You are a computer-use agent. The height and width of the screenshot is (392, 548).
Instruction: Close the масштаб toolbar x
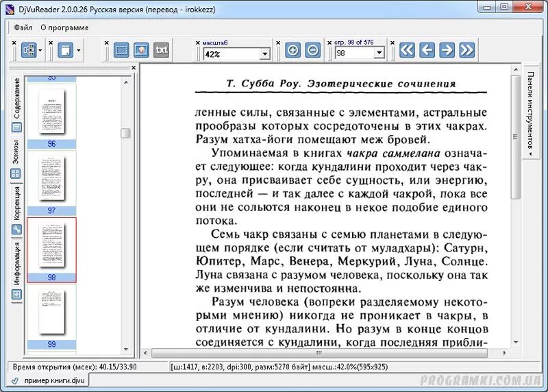[x=197, y=42]
